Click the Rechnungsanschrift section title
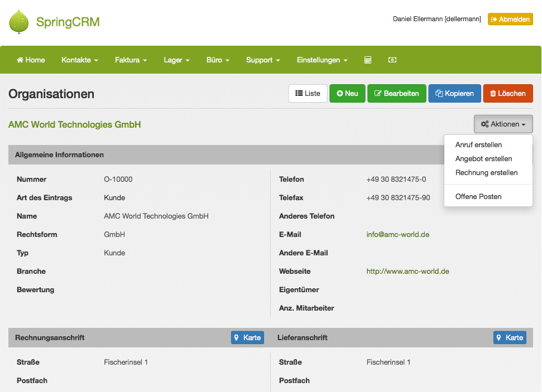The height and width of the screenshot is (392, 542). (50, 337)
